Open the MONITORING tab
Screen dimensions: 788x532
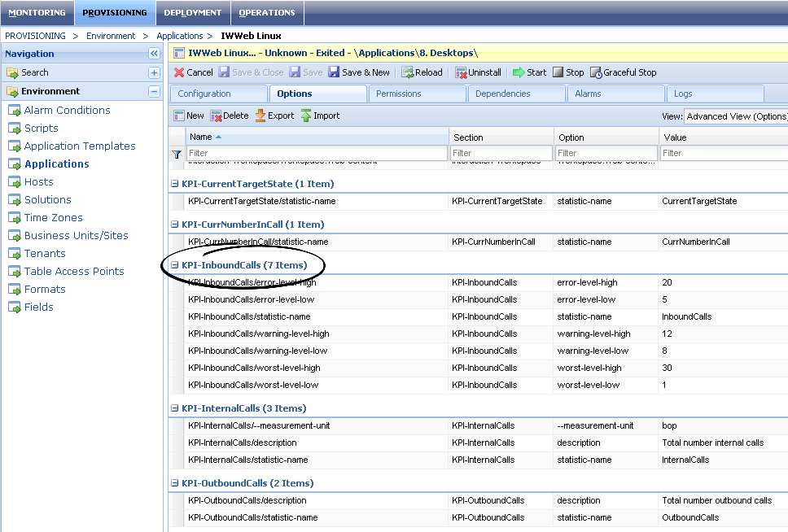point(37,13)
